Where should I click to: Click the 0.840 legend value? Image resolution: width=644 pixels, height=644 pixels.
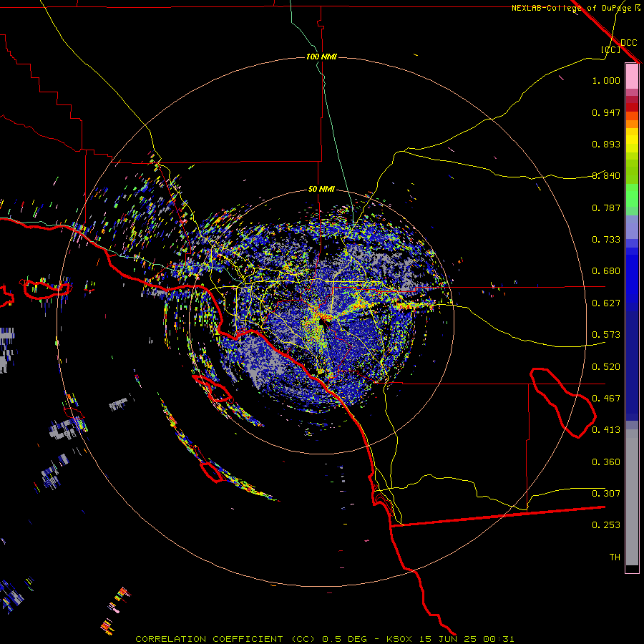(606, 176)
